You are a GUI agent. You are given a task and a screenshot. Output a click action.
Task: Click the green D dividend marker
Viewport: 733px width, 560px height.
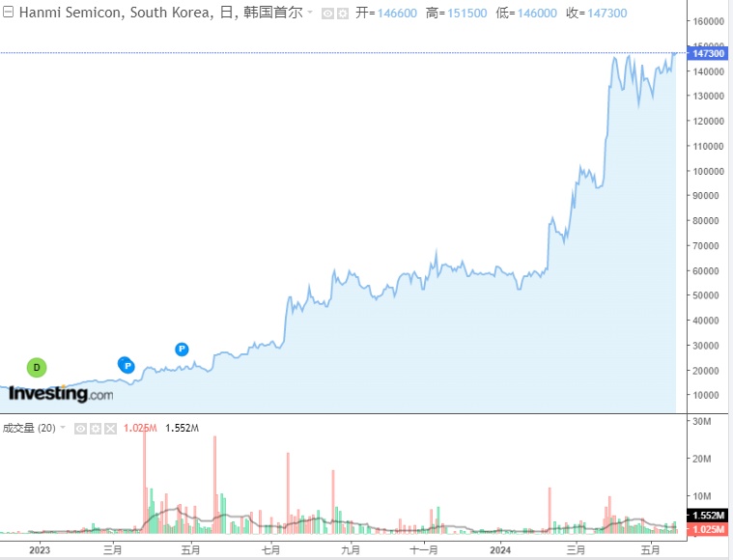[x=37, y=368]
